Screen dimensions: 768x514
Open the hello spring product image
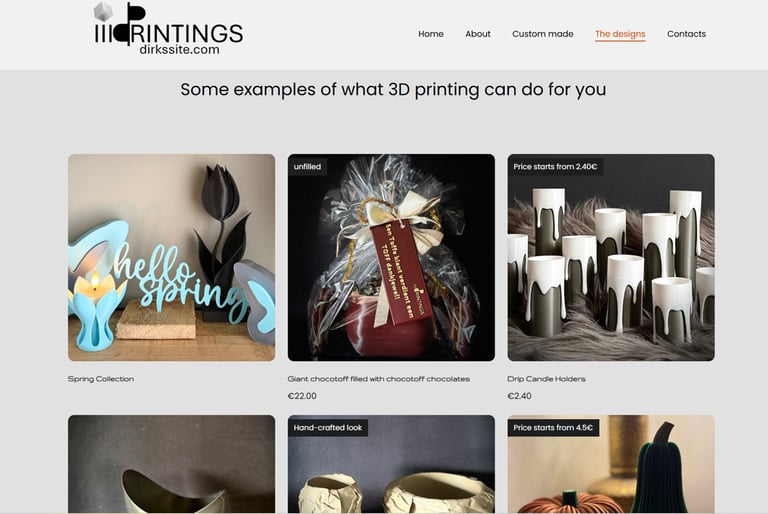pos(171,258)
